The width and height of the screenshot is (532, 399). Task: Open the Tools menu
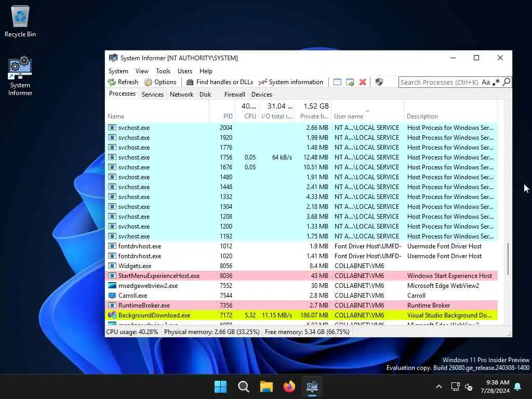[163, 71]
